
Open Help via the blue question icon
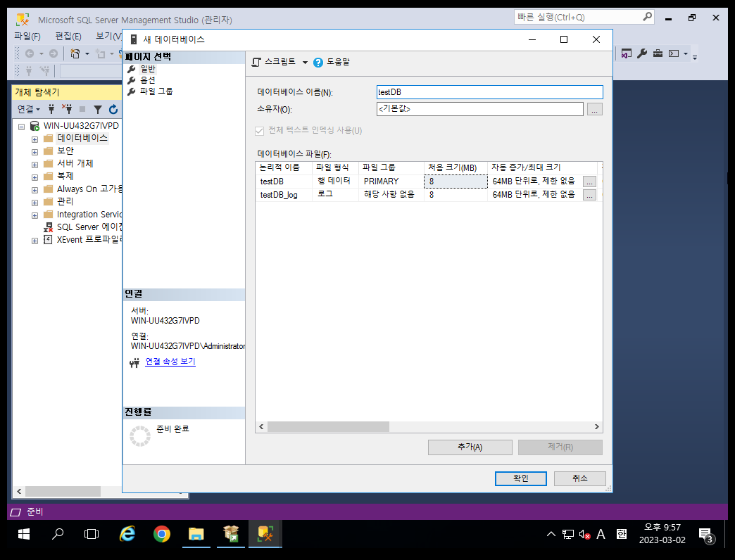click(318, 63)
